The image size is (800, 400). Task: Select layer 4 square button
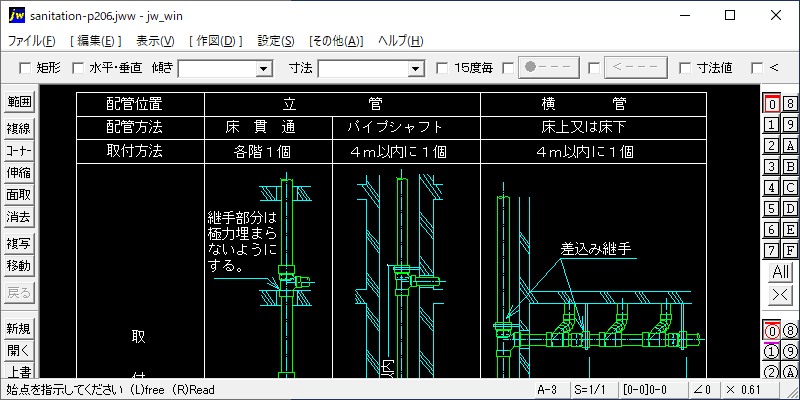coord(772,187)
